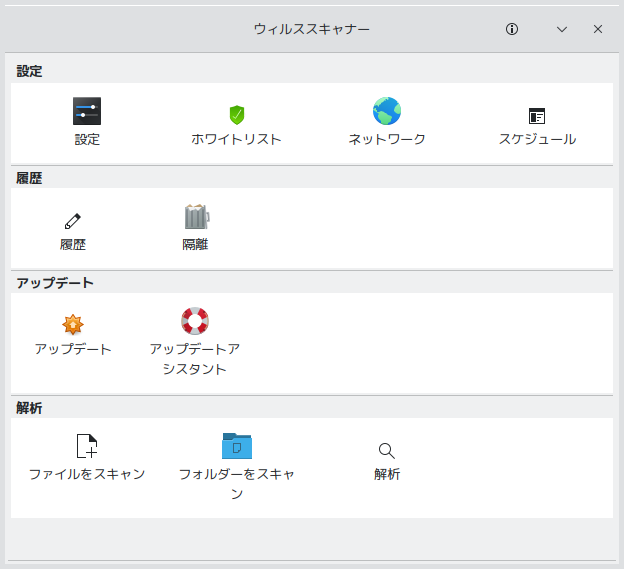Viewport: 624px width, 569px height.
Task: Click the アップデート orange star icon
Action: [x=73, y=324]
